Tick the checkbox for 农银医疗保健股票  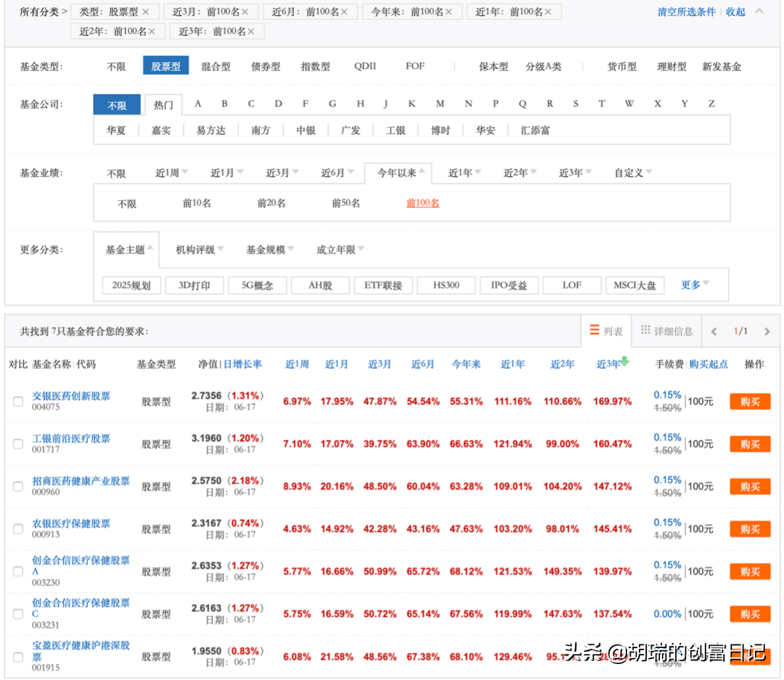click(18, 529)
